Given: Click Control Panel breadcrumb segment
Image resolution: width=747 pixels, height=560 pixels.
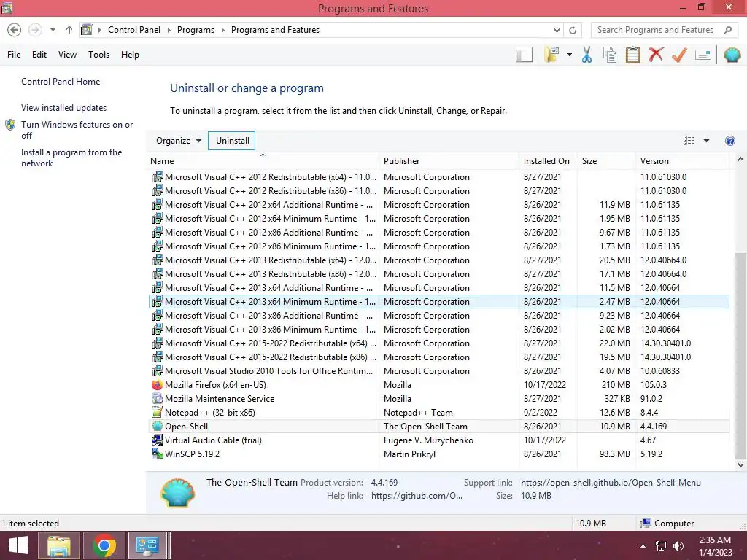Looking at the screenshot, I should click(x=134, y=30).
